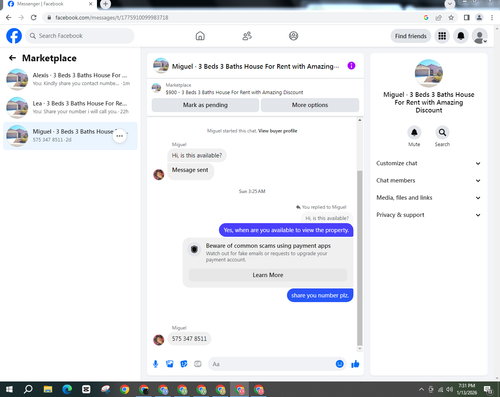Viewport: 500px width, 397px height.
Task: Bookmark this page with star icon
Action: coord(451,18)
